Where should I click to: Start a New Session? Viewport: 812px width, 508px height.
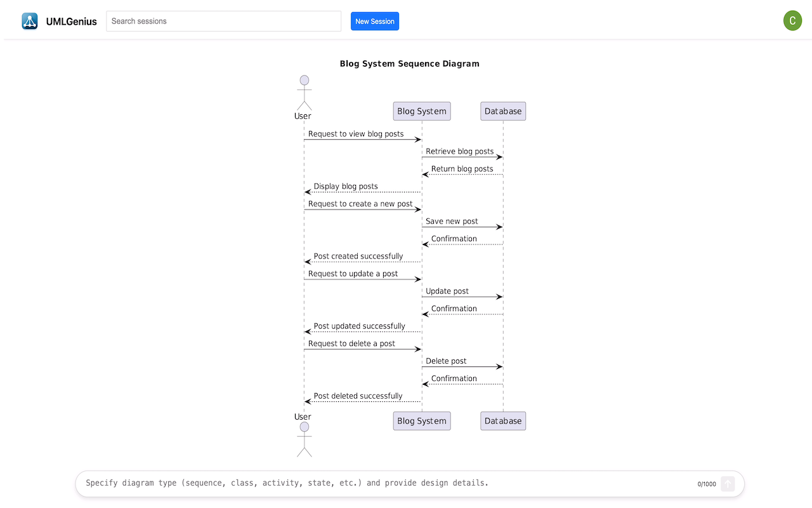pos(375,21)
